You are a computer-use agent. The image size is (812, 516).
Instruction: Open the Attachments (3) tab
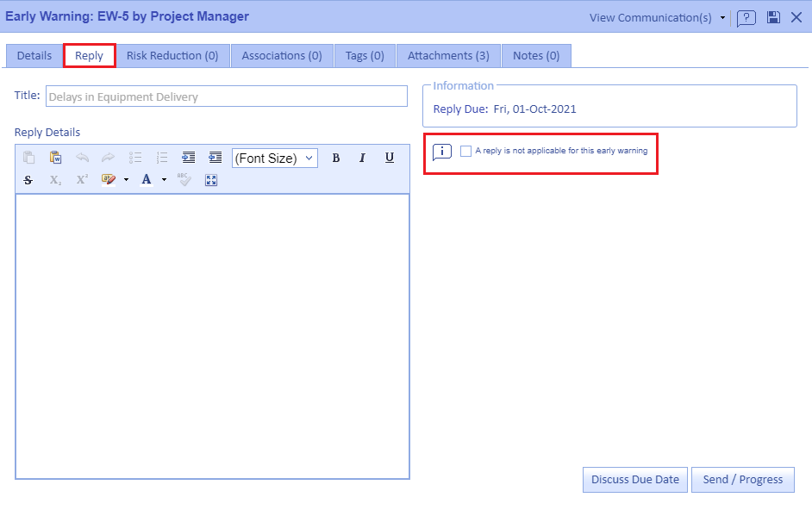[x=448, y=56]
